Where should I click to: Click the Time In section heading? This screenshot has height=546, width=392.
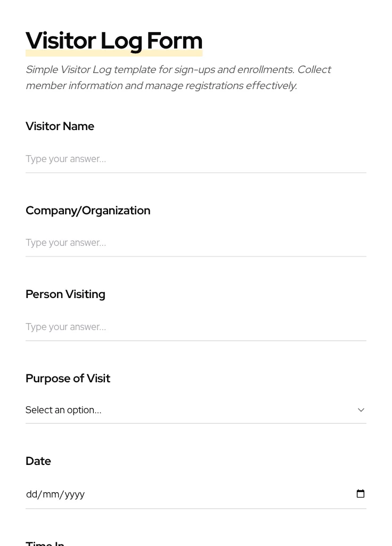(x=45, y=543)
